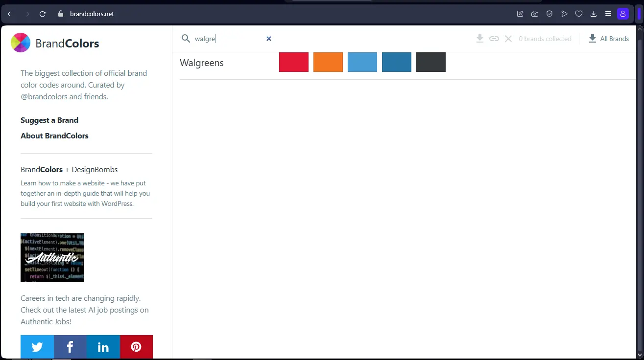The height and width of the screenshot is (360, 644).
Task: Open About BrandColors link
Action: 54,135
